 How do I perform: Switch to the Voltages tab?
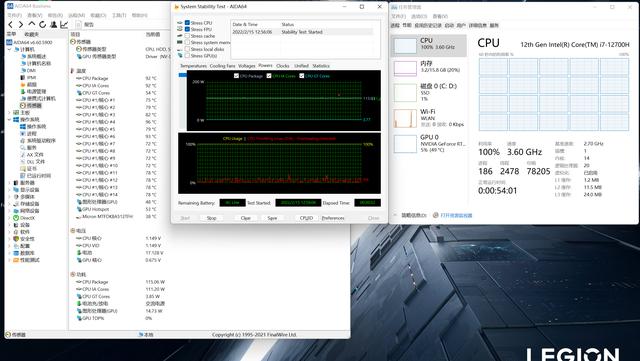pyautogui.click(x=247, y=66)
